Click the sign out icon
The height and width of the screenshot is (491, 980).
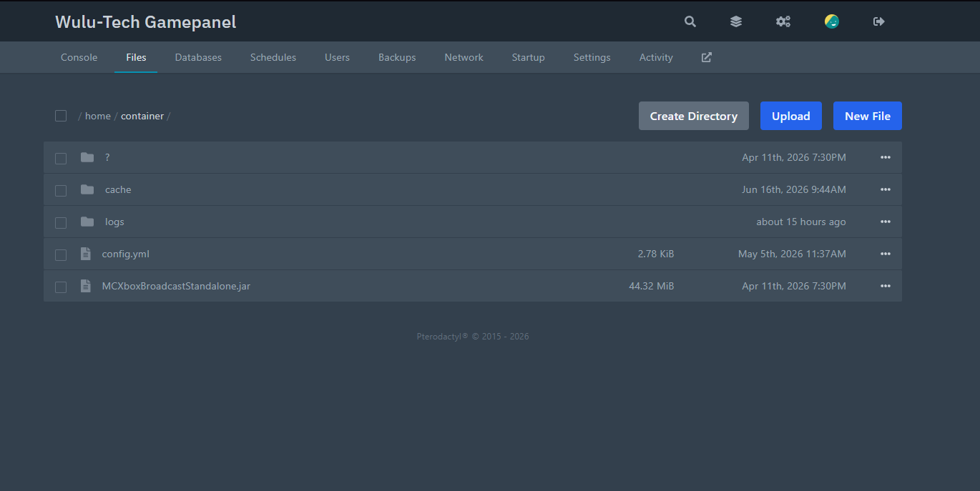click(x=879, y=21)
